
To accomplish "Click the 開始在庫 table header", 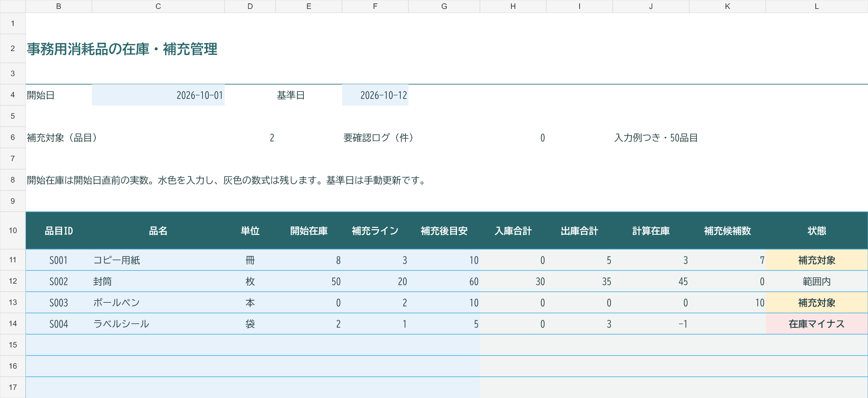I will (309, 230).
